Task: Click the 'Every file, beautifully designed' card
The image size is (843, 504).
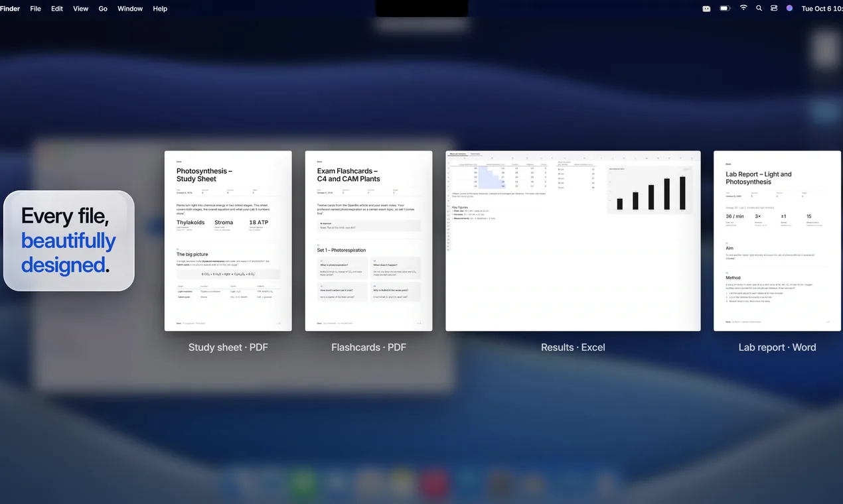Action: pyautogui.click(x=69, y=241)
